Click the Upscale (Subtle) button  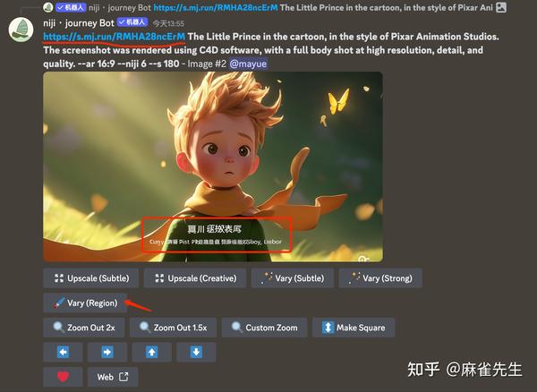tap(90, 278)
